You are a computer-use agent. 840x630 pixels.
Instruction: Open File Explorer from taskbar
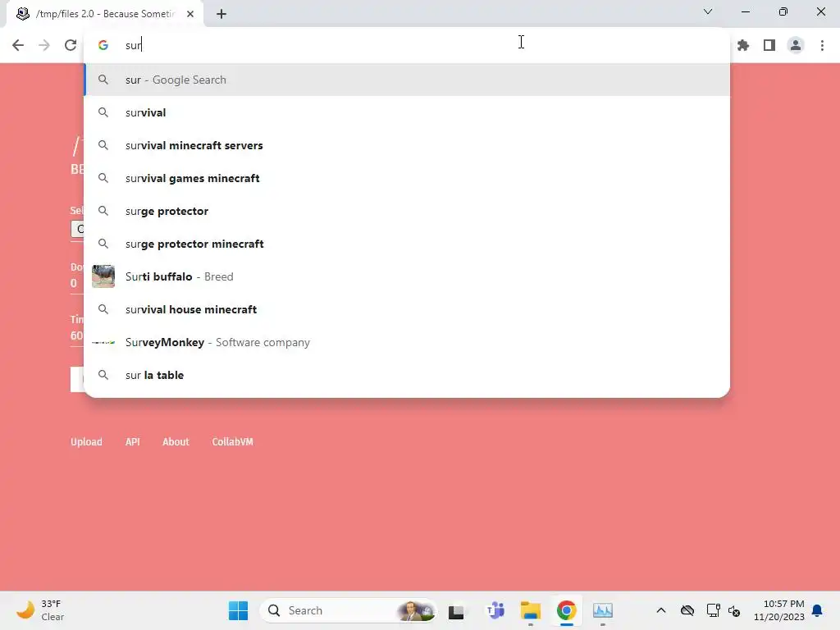tap(531, 610)
